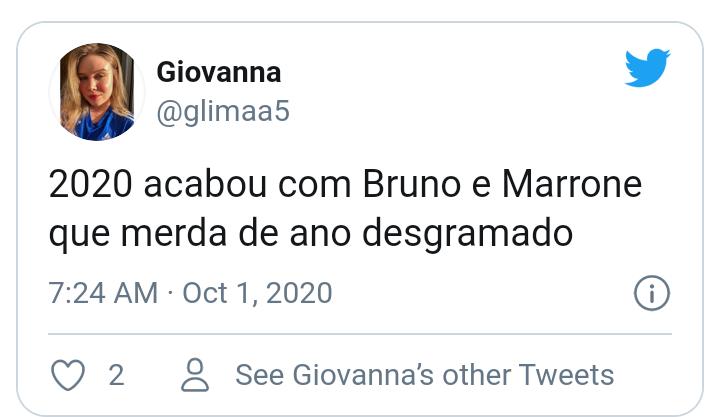Screen dimensions: 720x417
Task: Open the @glimaa5 handle
Action: (x=223, y=112)
